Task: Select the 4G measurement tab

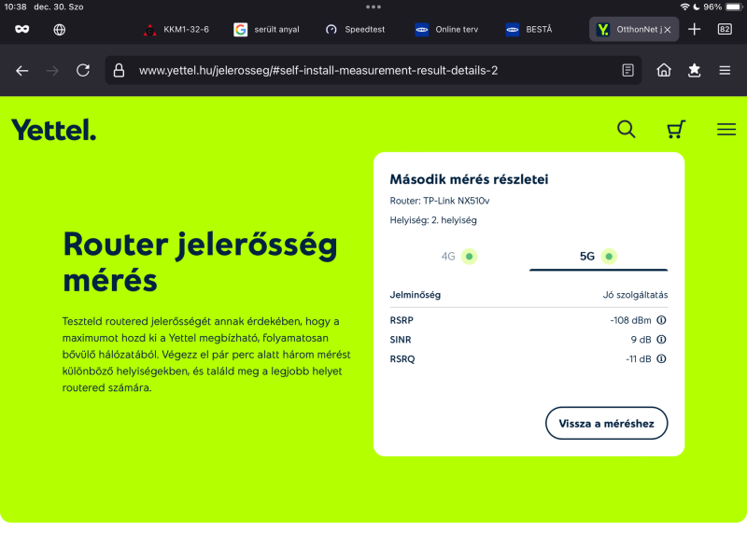Action: pyautogui.click(x=459, y=257)
